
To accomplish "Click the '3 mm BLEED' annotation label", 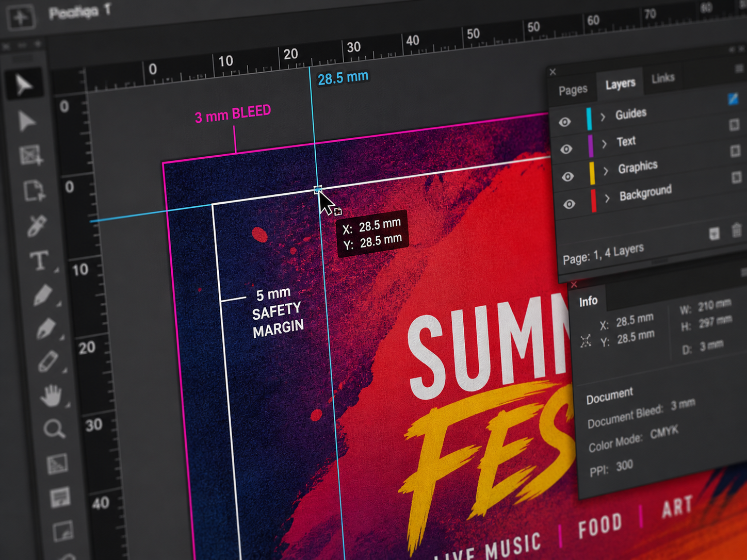I will 233,114.
